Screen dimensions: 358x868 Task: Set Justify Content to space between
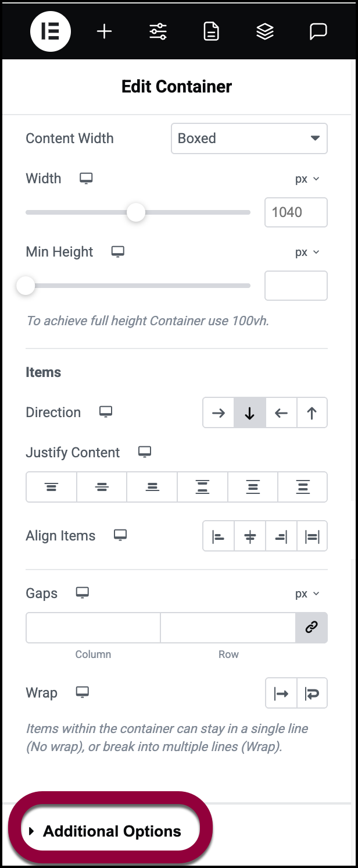point(202,487)
